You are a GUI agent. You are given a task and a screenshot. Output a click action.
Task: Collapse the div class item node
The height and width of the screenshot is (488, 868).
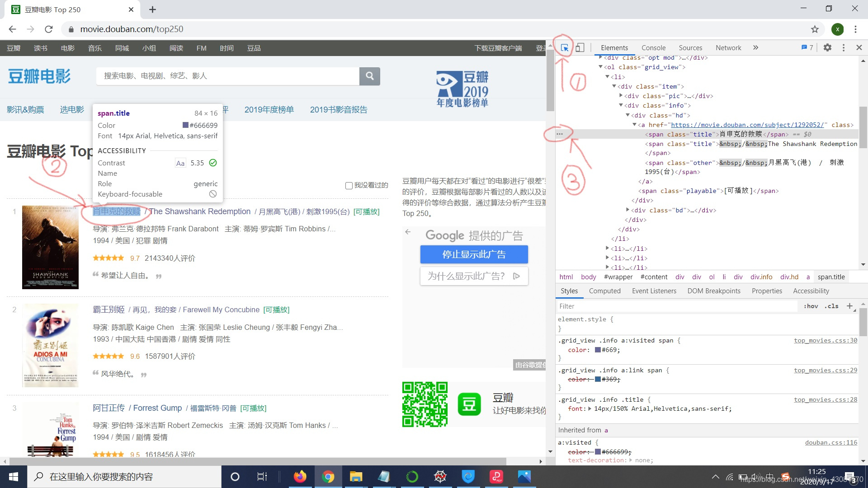[x=614, y=86]
